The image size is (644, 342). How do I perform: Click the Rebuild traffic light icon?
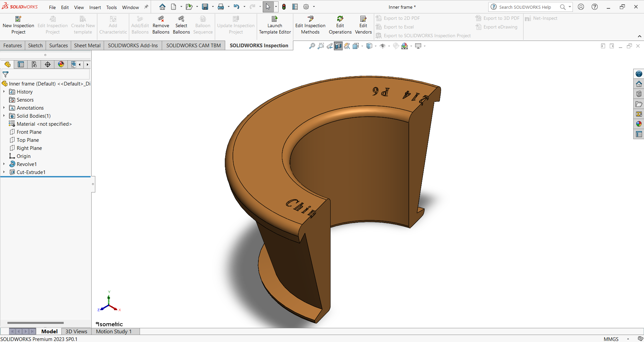click(284, 7)
